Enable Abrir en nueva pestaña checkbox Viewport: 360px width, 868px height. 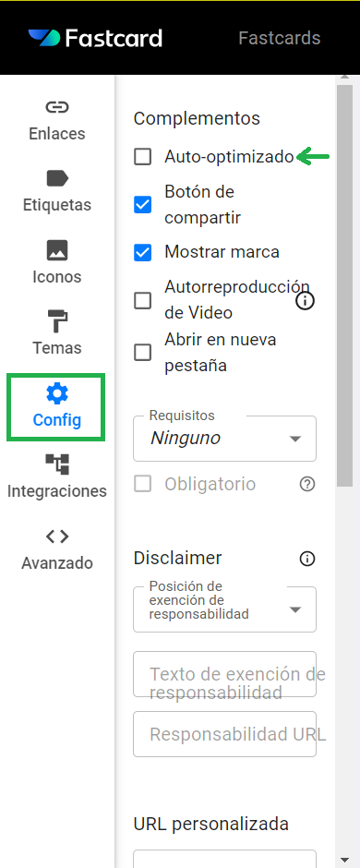coord(143,352)
